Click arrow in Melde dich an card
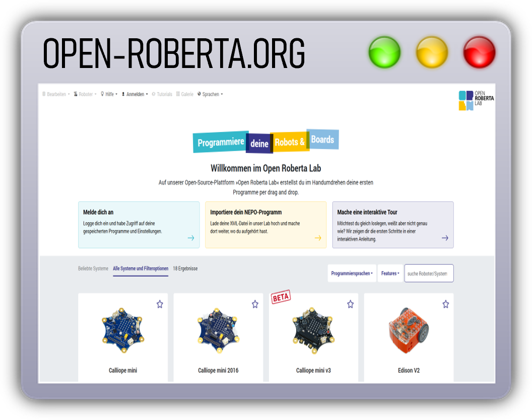Image resolution: width=532 pixels, height=420 pixels. point(190,238)
